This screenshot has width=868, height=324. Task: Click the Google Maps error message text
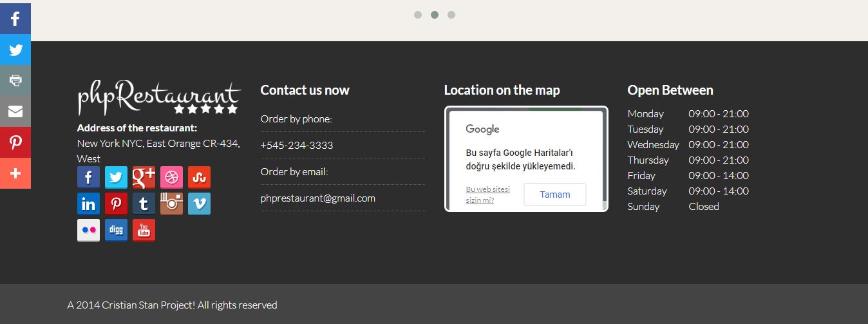click(520, 160)
